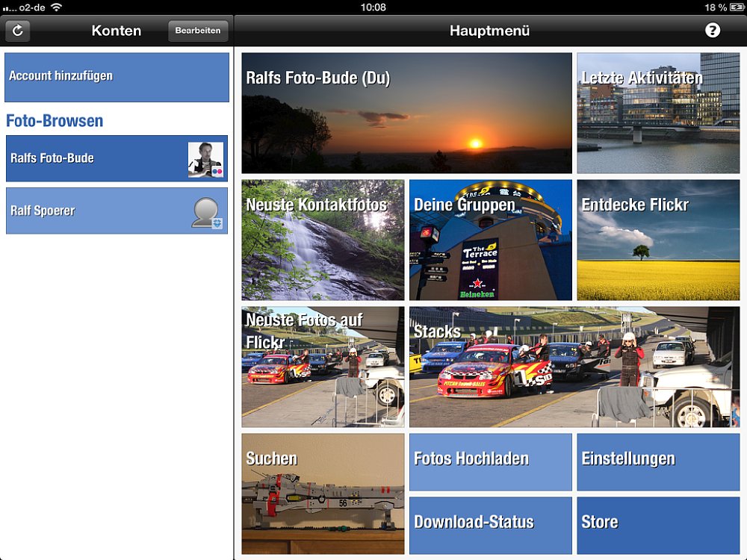
Task: Open Einstellungen settings tile
Action: (658, 461)
